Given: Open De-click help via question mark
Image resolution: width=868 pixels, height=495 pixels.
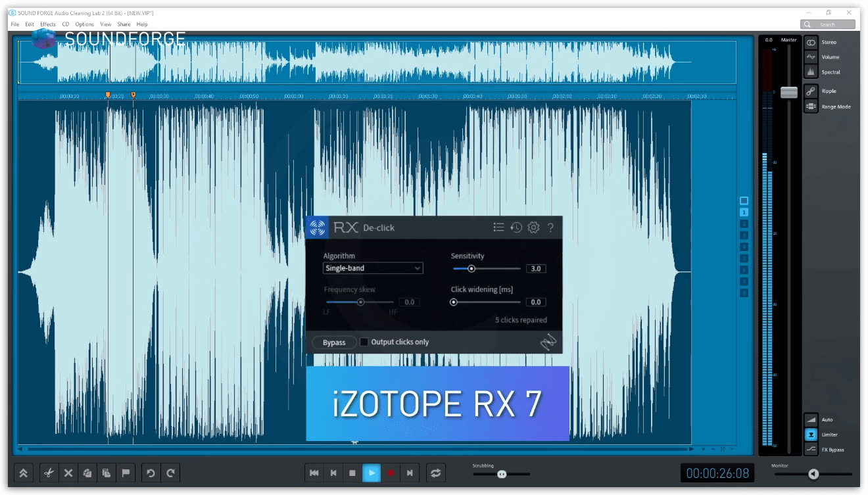Looking at the screenshot, I should tap(550, 227).
